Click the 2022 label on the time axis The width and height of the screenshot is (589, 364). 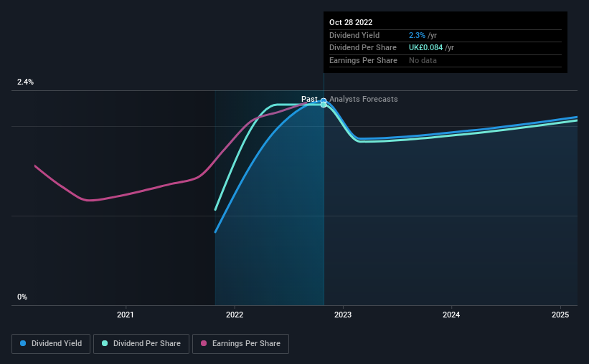pos(235,315)
